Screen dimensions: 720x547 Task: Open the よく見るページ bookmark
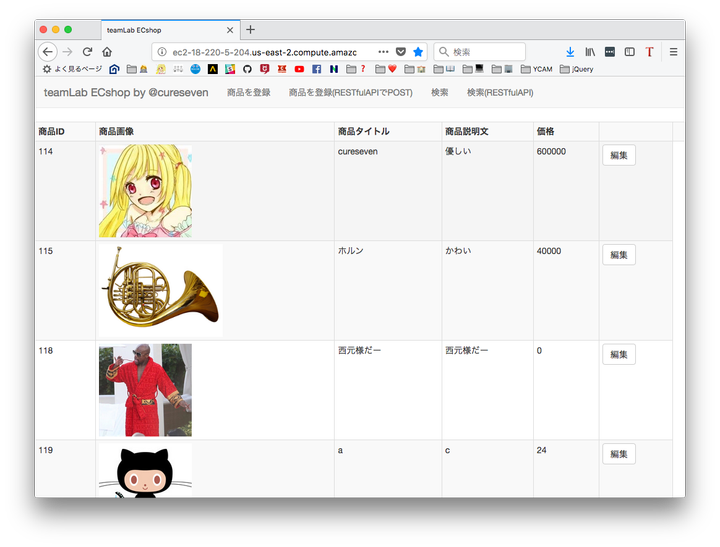pyautogui.click(x=72, y=69)
